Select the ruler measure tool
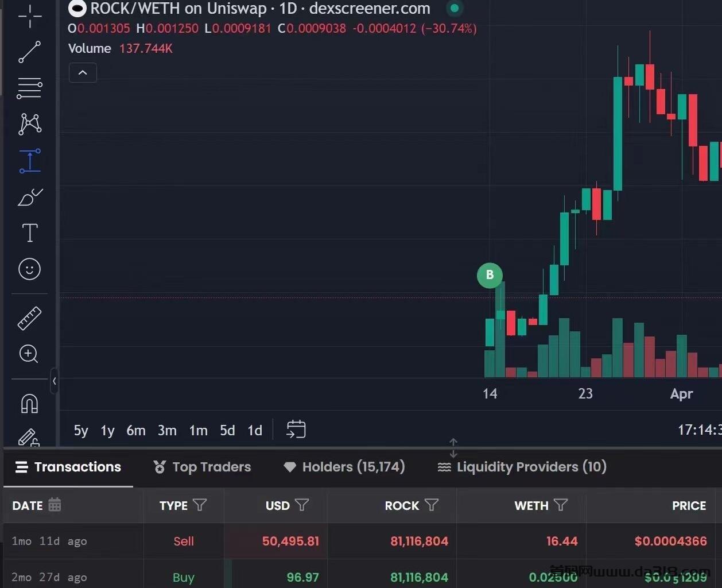 (30, 318)
